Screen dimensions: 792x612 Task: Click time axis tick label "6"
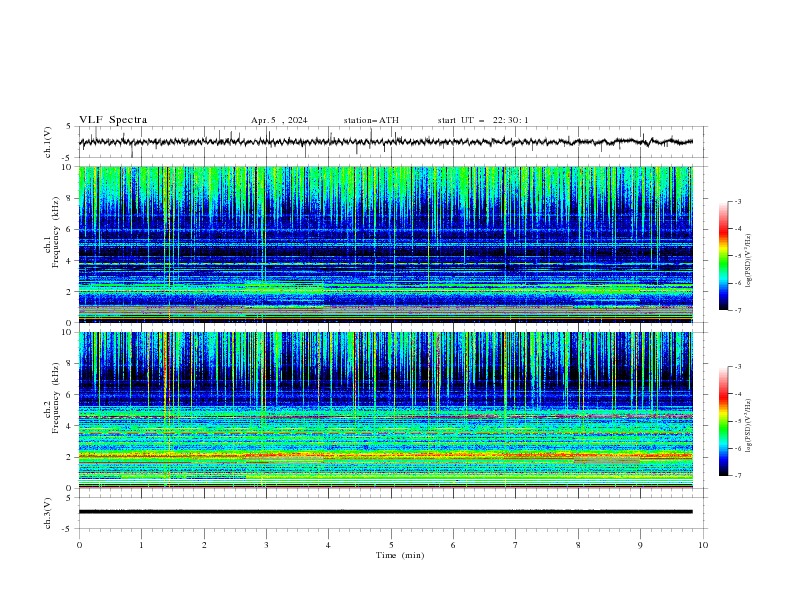(x=453, y=545)
